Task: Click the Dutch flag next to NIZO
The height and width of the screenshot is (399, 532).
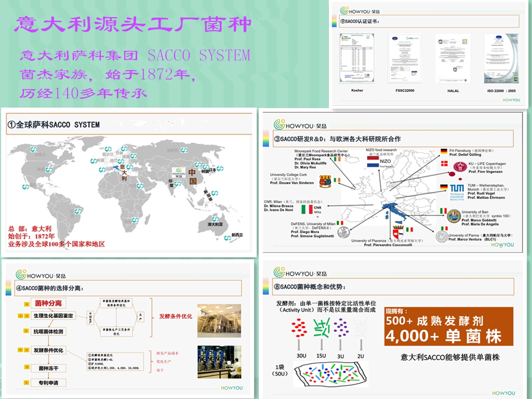Action: (x=373, y=162)
